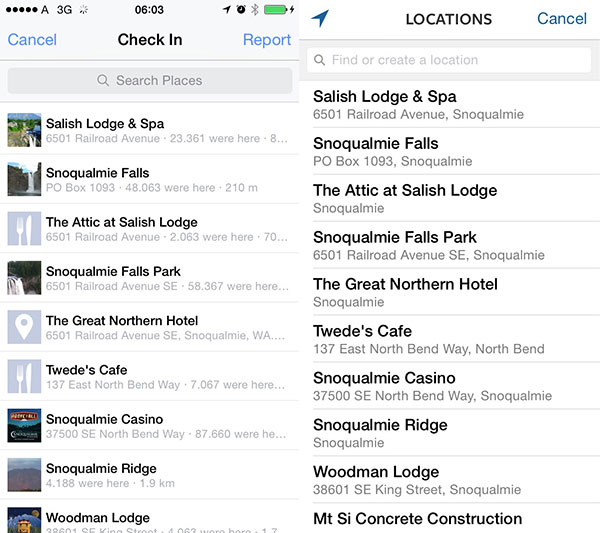Select Salish Lodge & Spa in LOCATIONS list
The image size is (600, 533).
(x=450, y=104)
